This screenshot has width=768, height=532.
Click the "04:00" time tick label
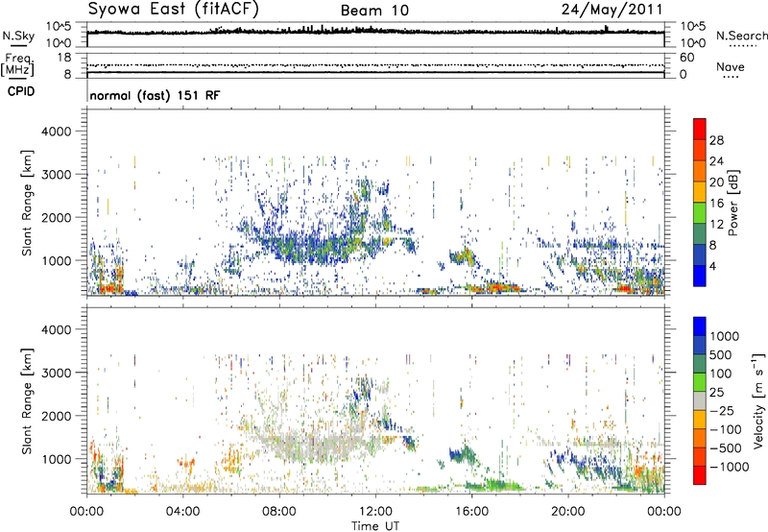pyautogui.click(x=182, y=512)
